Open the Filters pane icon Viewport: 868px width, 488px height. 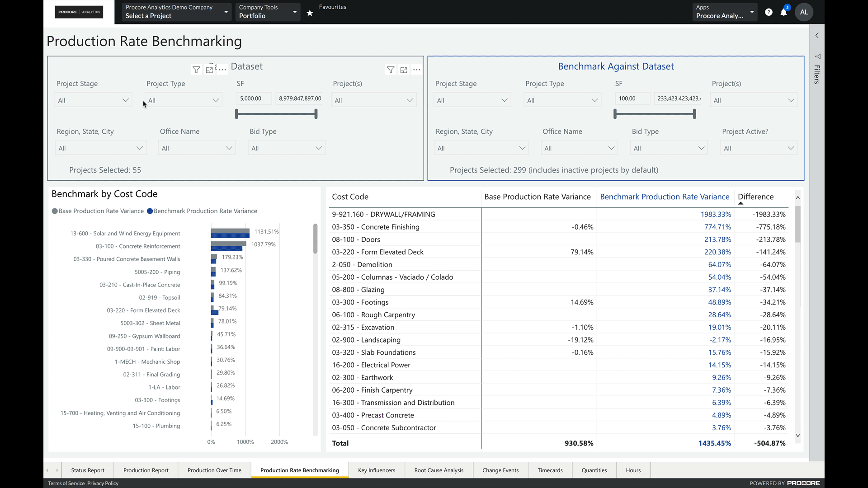tap(817, 56)
